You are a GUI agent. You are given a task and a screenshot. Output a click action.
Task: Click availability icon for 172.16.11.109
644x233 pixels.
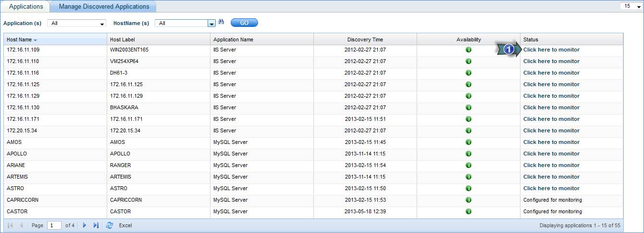pyautogui.click(x=469, y=50)
